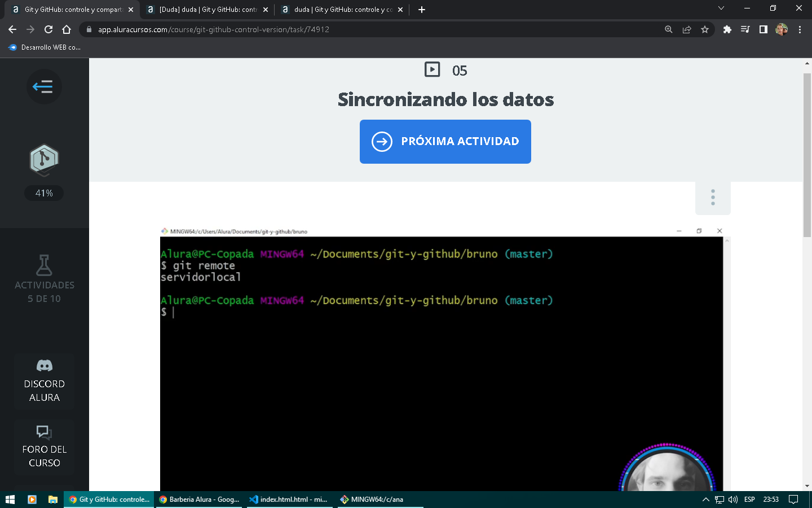Open the Git course badge icon
Image resolution: width=812 pixels, height=508 pixels.
44,160
